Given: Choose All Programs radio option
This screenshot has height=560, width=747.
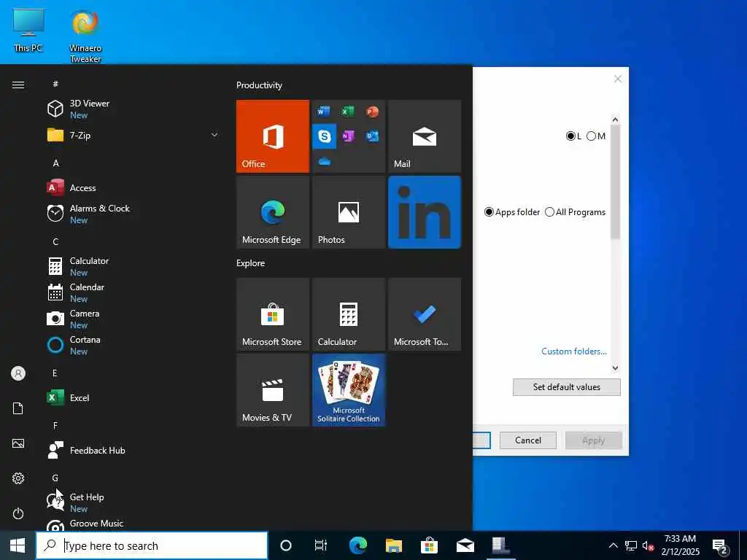Looking at the screenshot, I should tap(575, 212).
